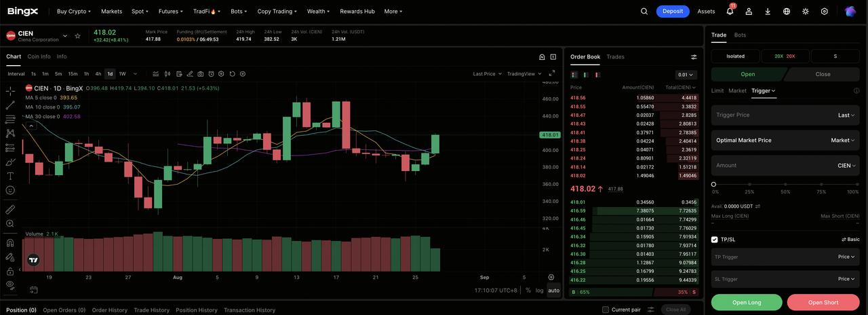Open the notifications bell
Viewport: 868px width, 315px height.
pyautogui.click(x=730, y=12)
